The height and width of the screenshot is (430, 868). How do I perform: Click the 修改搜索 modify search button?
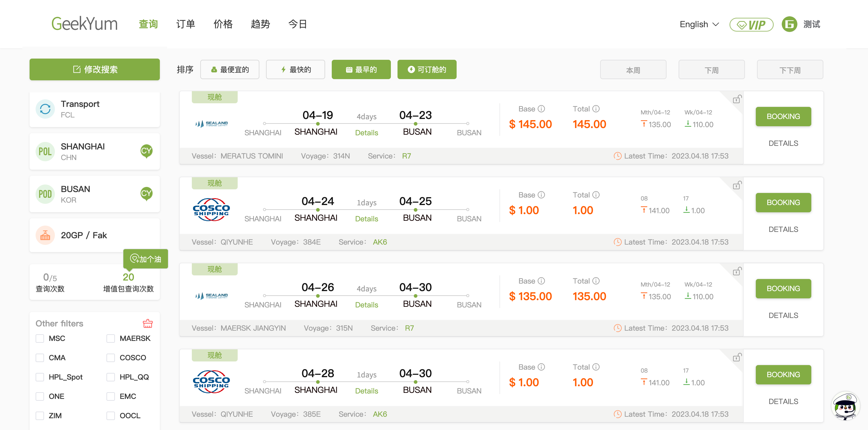95,69
